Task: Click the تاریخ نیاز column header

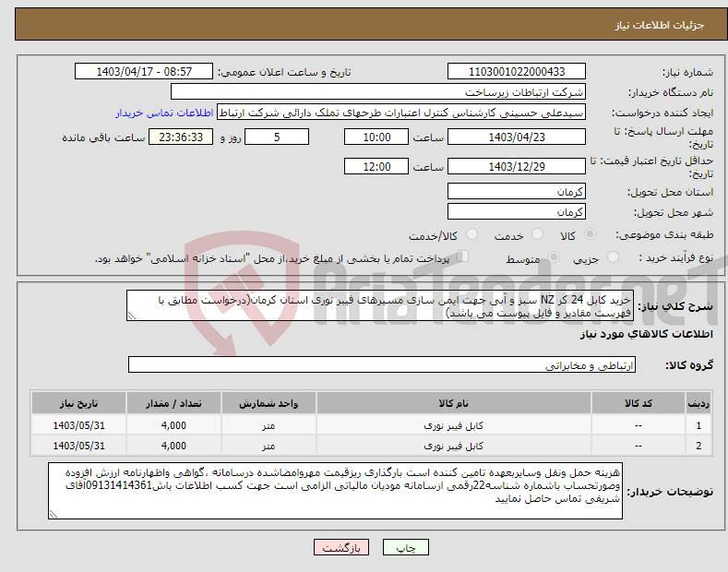Action: coord(78,403)
